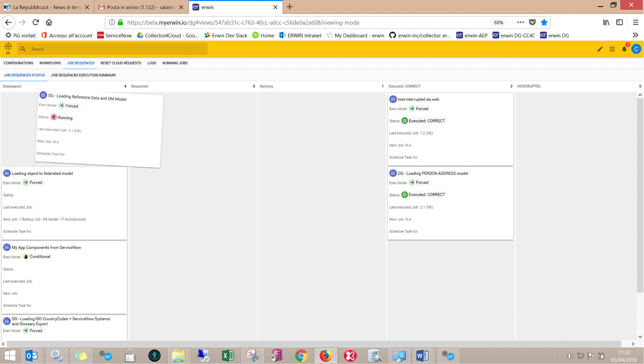This screenshot has width=644, height=364.
Task: Expand the bookmarks overflow chevron
Action: (635, 35)
